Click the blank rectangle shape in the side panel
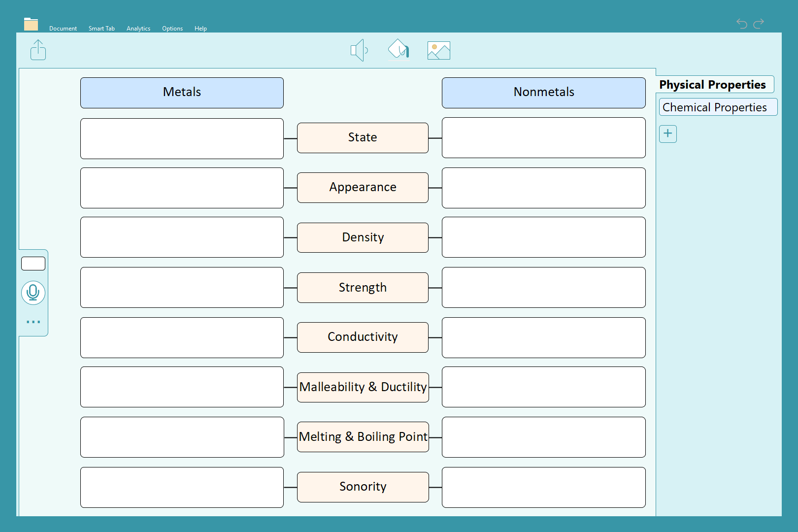Image resolution: width=798 pixels, height=532 pixels. 33,264
